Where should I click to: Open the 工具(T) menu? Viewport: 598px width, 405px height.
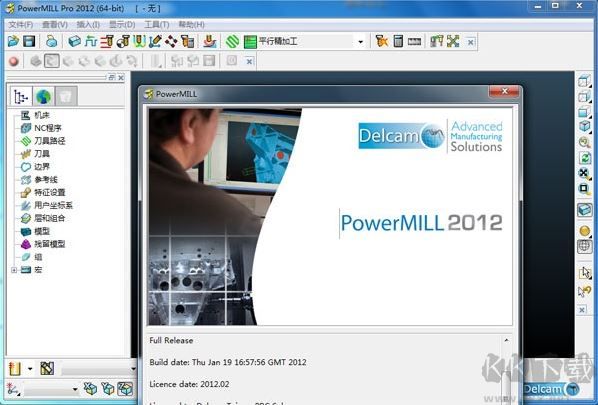point(157,25)
